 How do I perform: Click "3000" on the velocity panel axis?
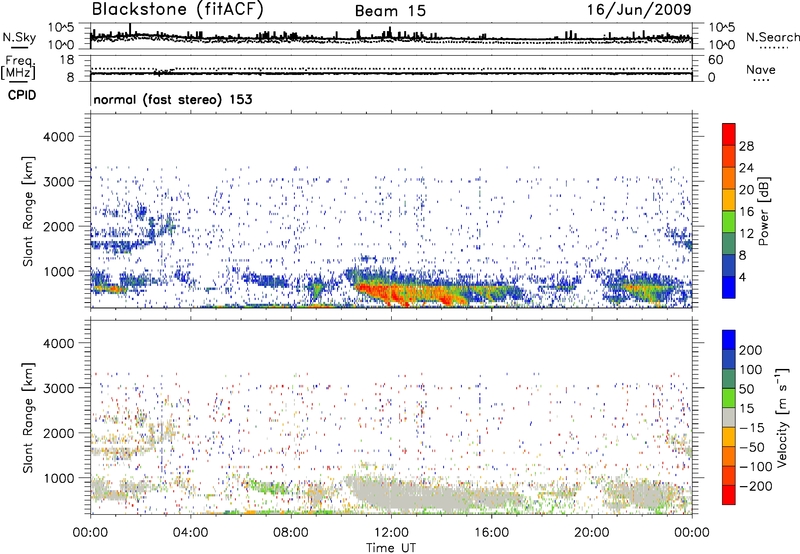pos(59,388)
